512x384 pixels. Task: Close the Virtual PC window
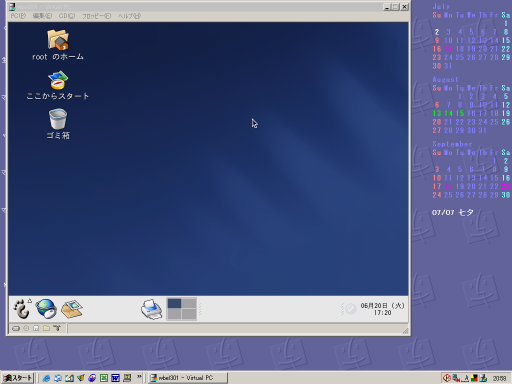coord(404,7)
